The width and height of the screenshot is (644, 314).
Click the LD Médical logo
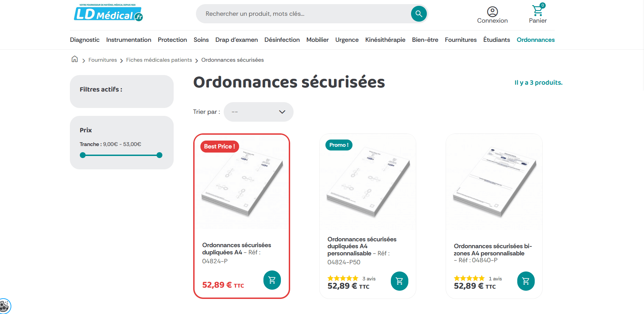click(x=108, y=13)
